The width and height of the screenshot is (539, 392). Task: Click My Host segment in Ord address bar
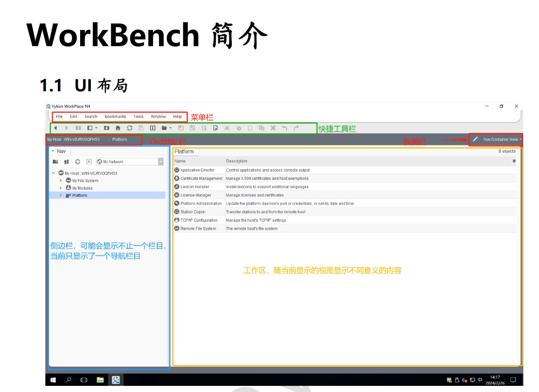[73, 139]
